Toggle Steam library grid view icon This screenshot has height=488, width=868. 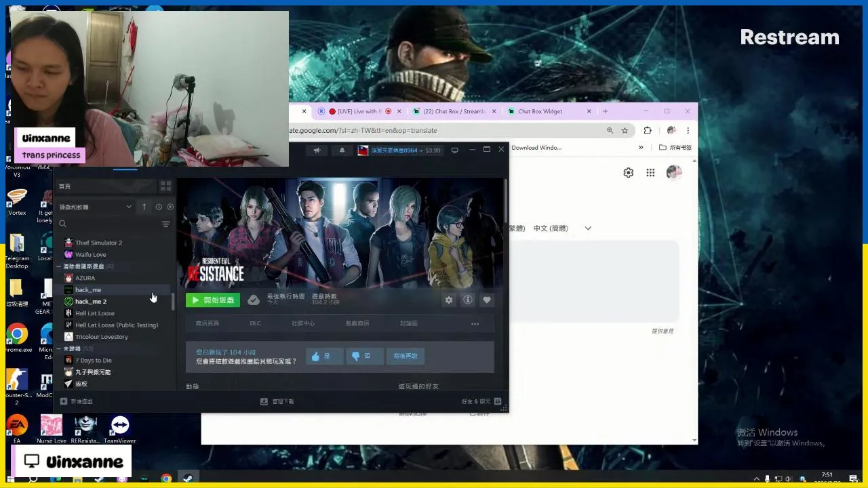click(x=165, y=186)
